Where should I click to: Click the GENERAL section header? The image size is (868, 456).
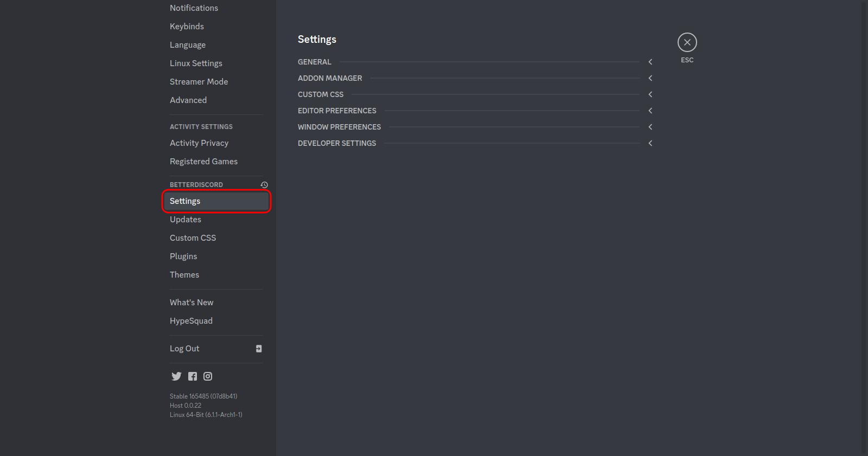point(314,62)
